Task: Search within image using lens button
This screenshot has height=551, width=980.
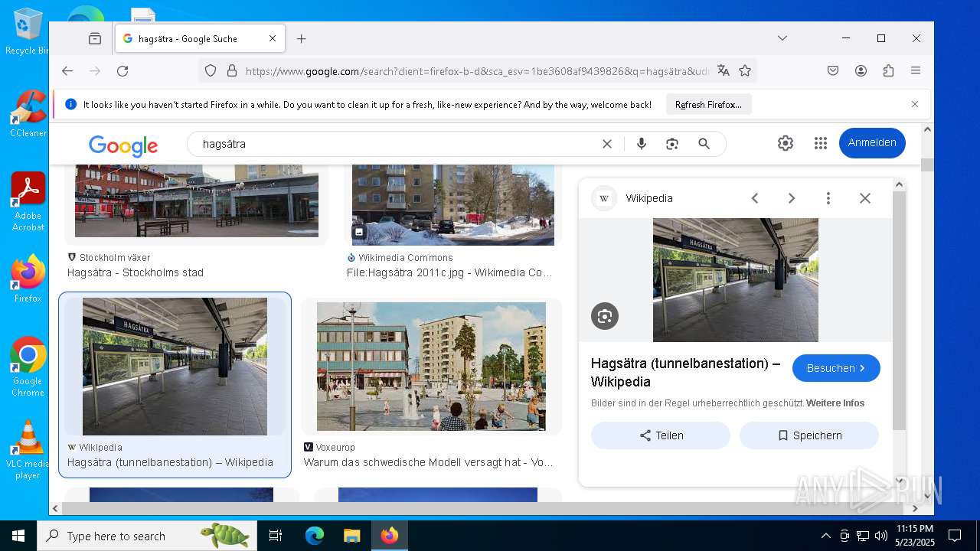Action: click(605, 316)
